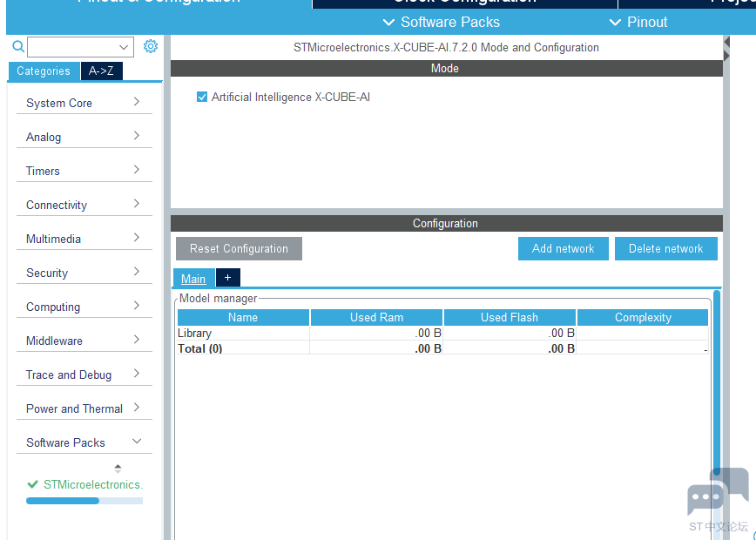Switch to the A->Z tab

(x=101, y=71)
